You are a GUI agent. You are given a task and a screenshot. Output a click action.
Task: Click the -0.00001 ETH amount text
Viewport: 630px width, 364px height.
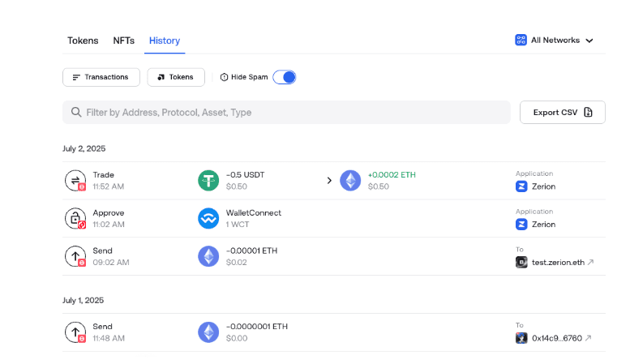click(251, 251)
